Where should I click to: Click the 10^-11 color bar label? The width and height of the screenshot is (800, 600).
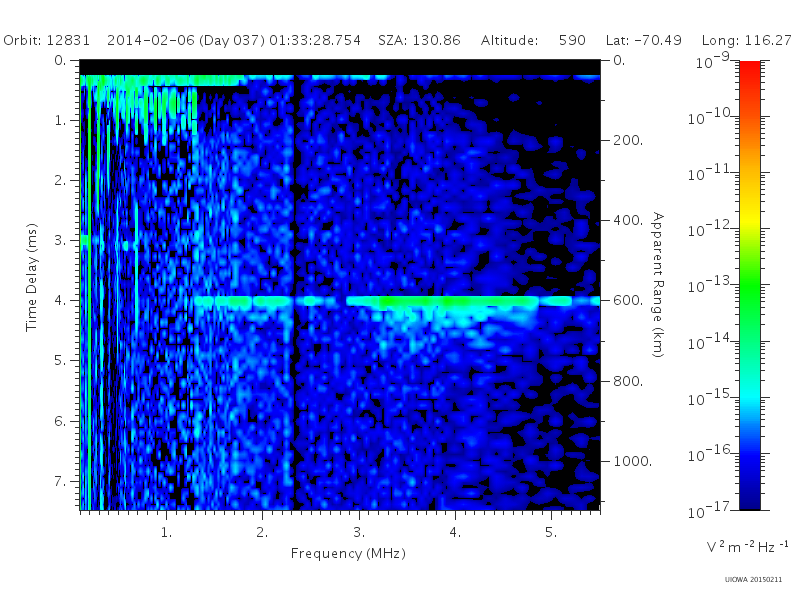pos(711,173)
